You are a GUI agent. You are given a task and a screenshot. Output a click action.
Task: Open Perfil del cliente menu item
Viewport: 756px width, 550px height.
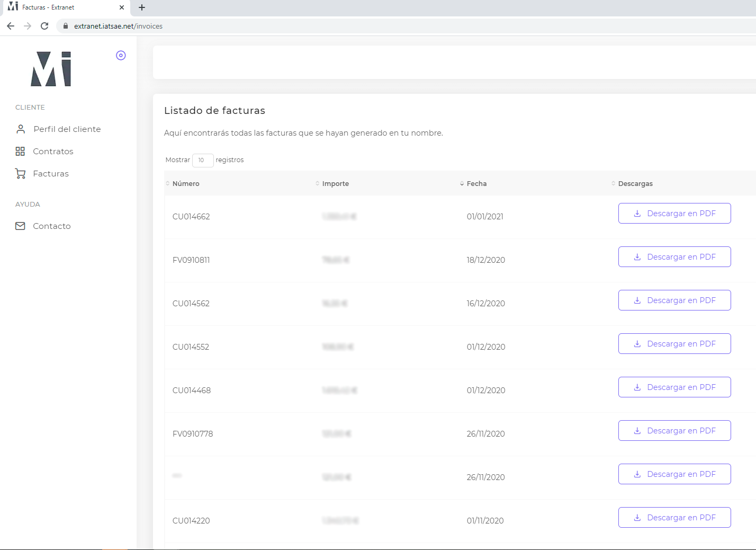point(67,129)
